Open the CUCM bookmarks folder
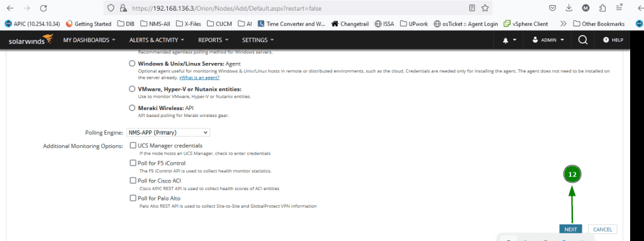This screenshot has width=644, height=241. [x=219, y=24]
